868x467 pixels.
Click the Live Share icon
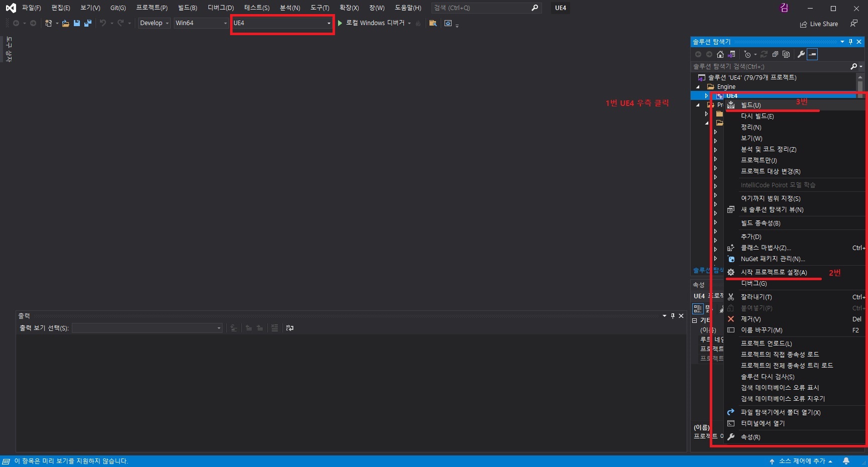pos(803,24)
